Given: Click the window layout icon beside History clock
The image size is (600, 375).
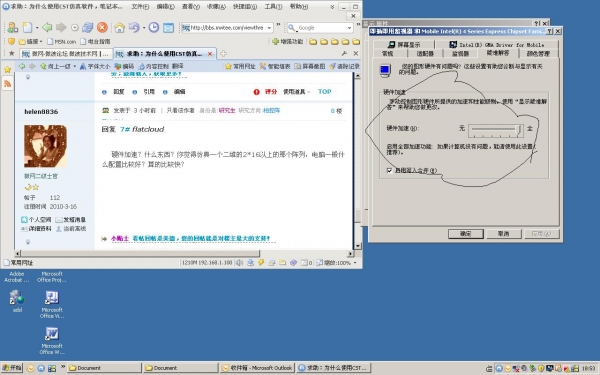Looking at the screenshot, I should pyautogui.click(x=168, y=28).
